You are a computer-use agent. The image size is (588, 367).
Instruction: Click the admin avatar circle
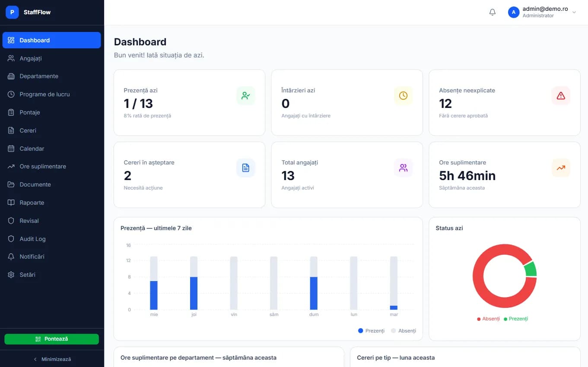[x=513, y=12]
